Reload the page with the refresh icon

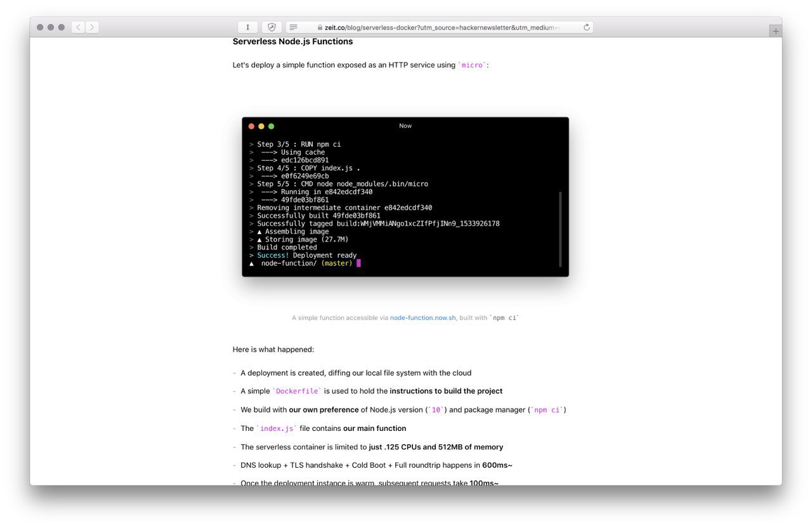[587, 27]
